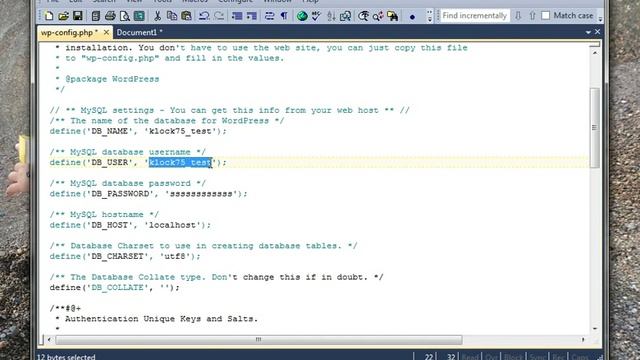Screen dimensions: 640x360
Task: Click the Find magnifier icon
Action: [x=363, y=16]
